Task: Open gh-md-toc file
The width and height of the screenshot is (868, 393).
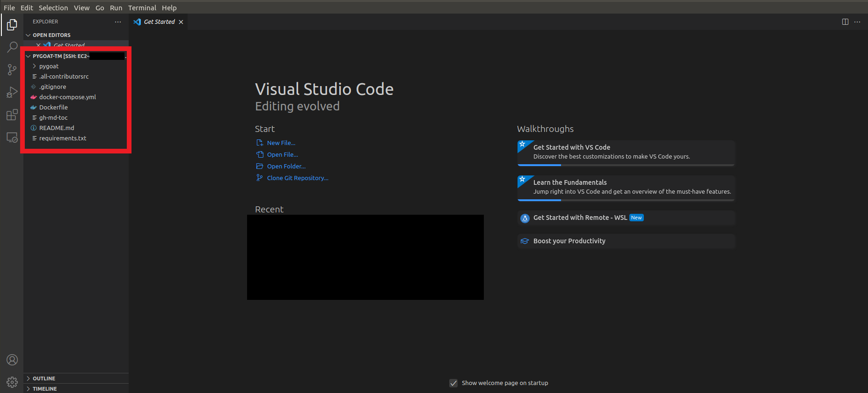Action: tap(53, 117)
